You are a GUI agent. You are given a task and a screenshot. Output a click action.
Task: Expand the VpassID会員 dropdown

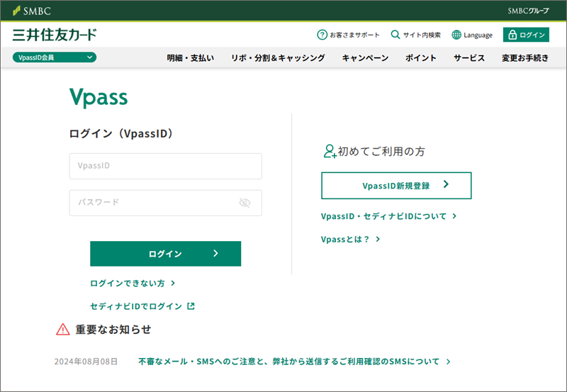coord(54,57)
